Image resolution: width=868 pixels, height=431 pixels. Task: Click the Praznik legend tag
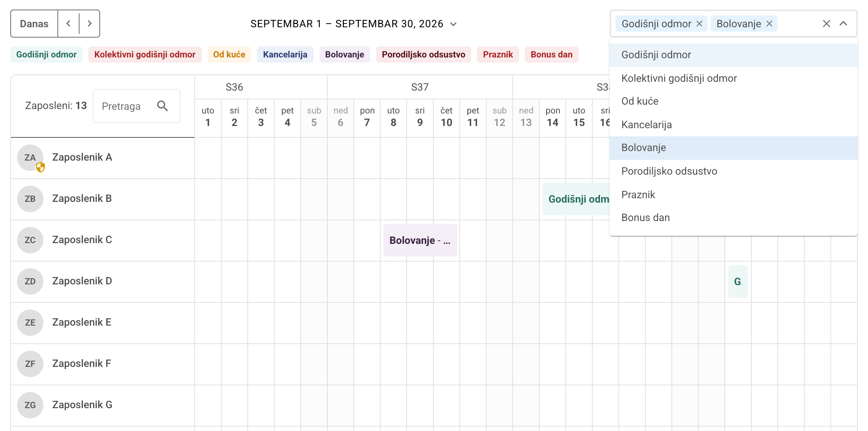[498, 55]
